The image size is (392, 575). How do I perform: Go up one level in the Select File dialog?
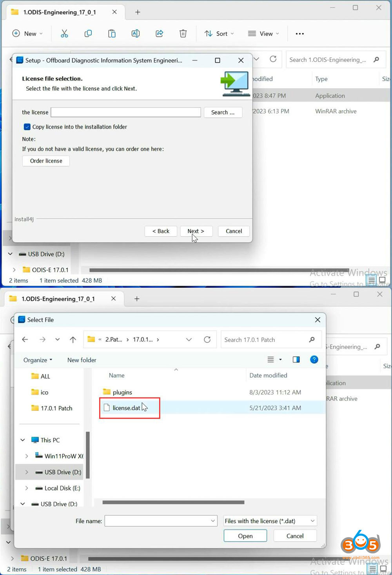73,339
